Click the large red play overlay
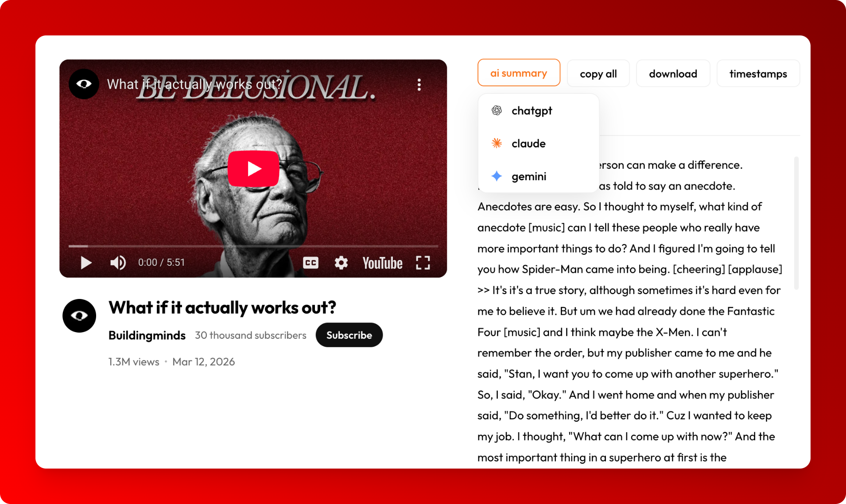Screen dimensions: 846x504 pos(253,167)
